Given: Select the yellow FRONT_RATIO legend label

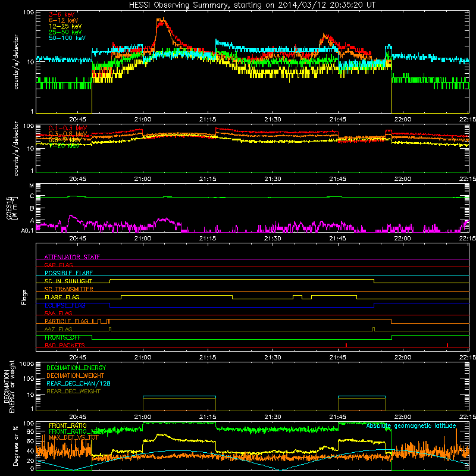Looking at the screenshot, I should 68,425.
